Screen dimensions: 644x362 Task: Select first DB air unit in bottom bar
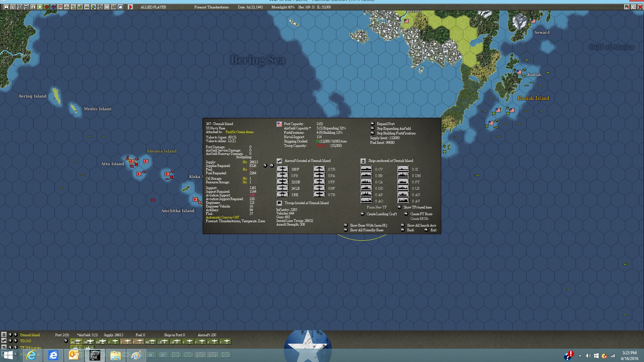pos(89,342)
